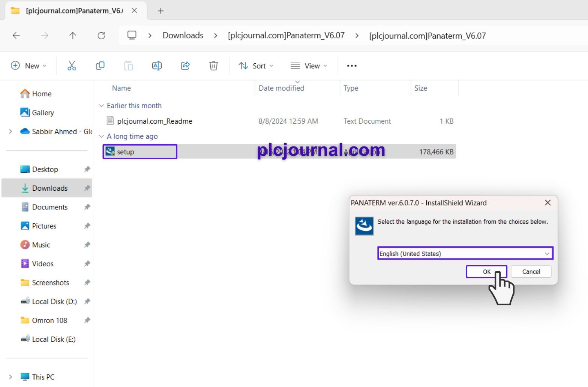Expand chevron before Downloads breadcrumb
Viewport: 588px width, 387px height.
(x=150, y=36)
